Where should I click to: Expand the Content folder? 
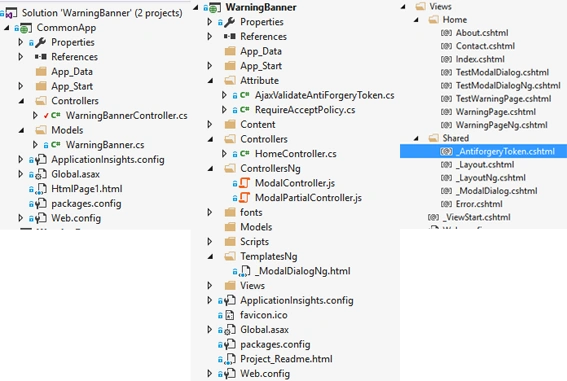point(210,124)
